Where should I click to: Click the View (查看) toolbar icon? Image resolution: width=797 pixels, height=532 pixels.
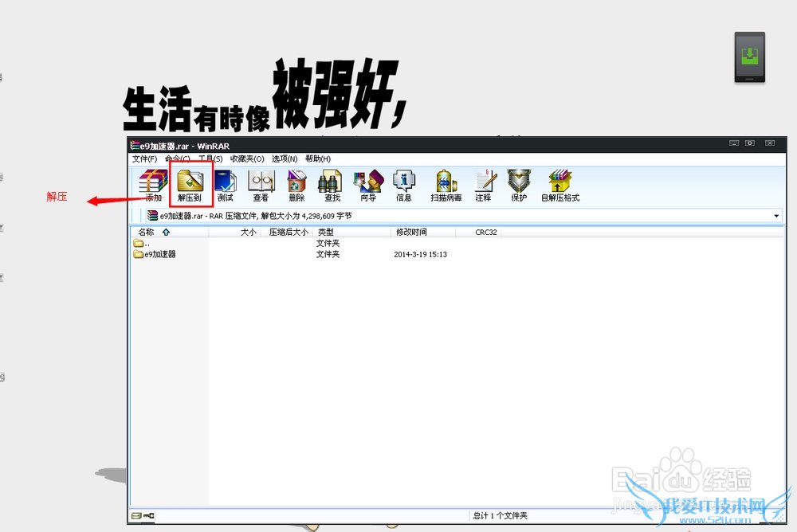click(261, 186)
